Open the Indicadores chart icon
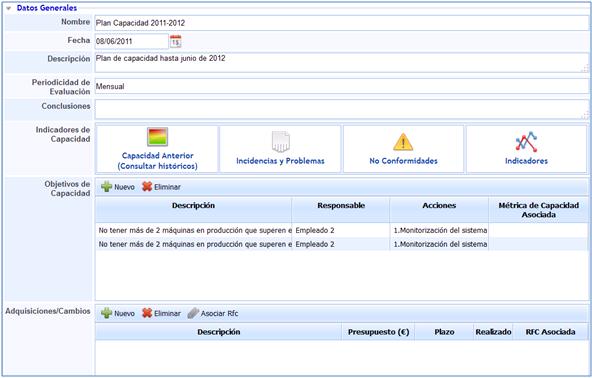The image size is (592, 378). [526, 142]
